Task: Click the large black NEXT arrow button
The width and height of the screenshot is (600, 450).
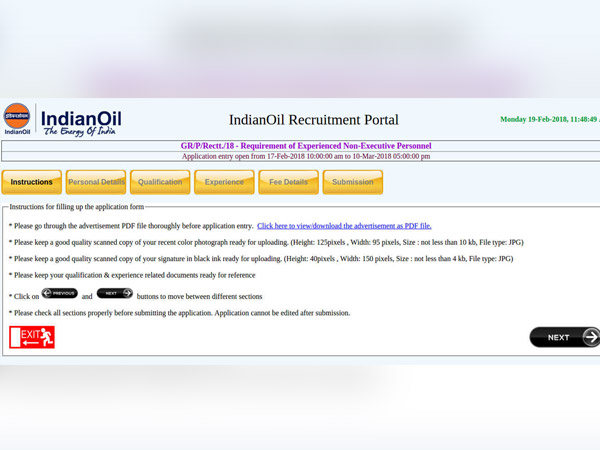Action: tap(564, 337)
